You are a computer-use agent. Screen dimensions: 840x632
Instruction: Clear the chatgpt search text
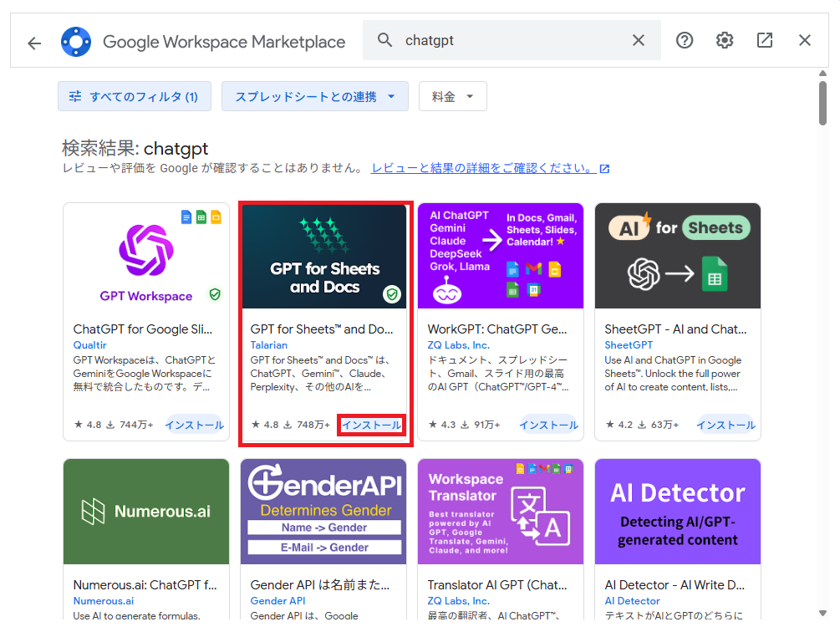pyautogui.click(x=638, y=40)
